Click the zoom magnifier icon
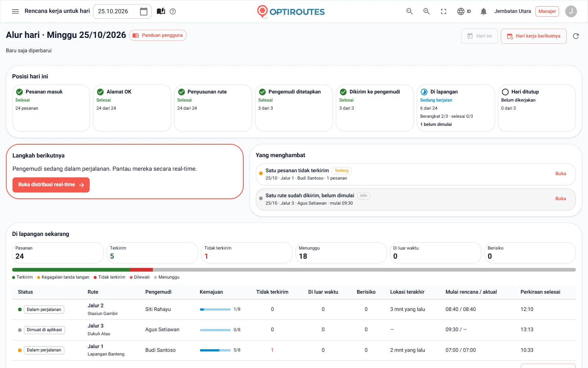Screen dimensions: 588x368 tap(427, 11)
